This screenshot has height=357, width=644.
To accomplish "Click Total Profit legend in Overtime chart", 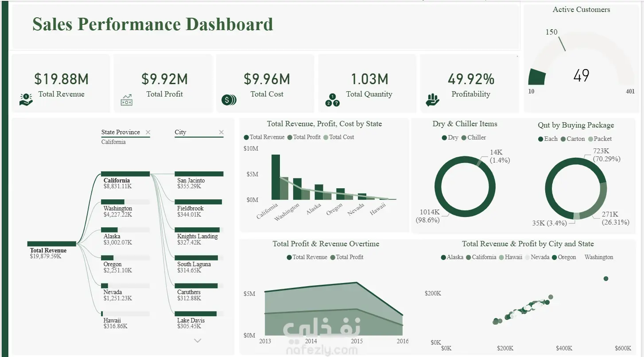I will (347, 257).
